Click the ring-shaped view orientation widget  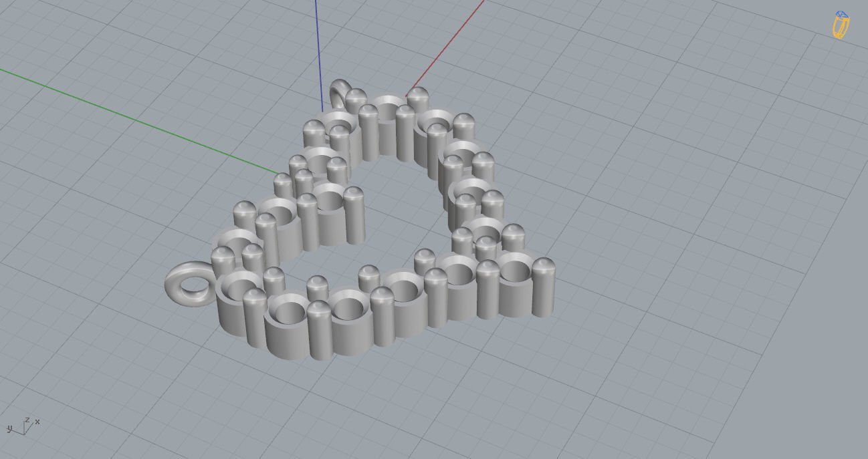click(841, 25)
